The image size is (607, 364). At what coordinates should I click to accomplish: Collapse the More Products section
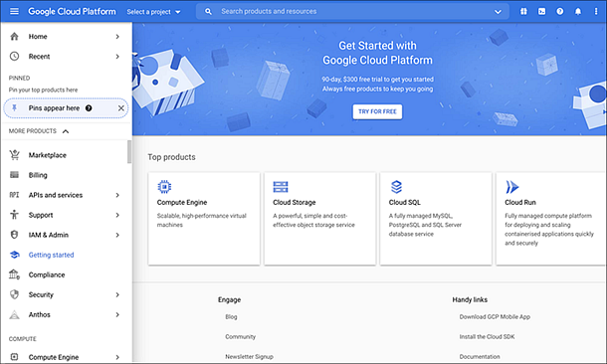[66, 131]
